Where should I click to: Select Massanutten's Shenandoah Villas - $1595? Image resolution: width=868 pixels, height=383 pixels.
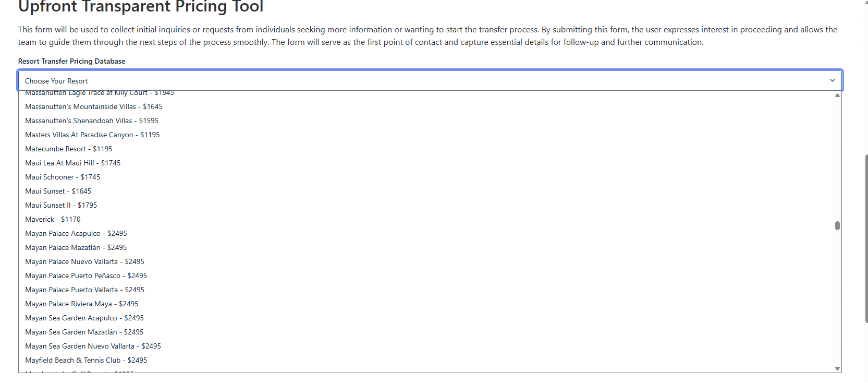(x=92, y=121)
